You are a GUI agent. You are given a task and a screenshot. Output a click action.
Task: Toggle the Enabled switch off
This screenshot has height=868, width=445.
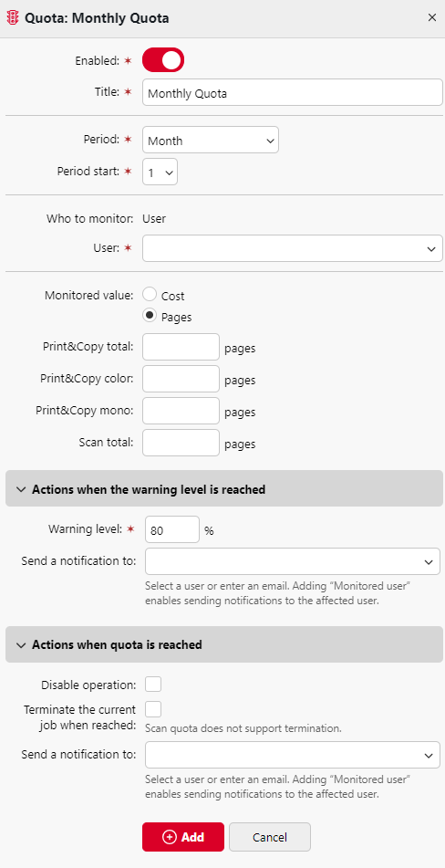click(163, 60)
